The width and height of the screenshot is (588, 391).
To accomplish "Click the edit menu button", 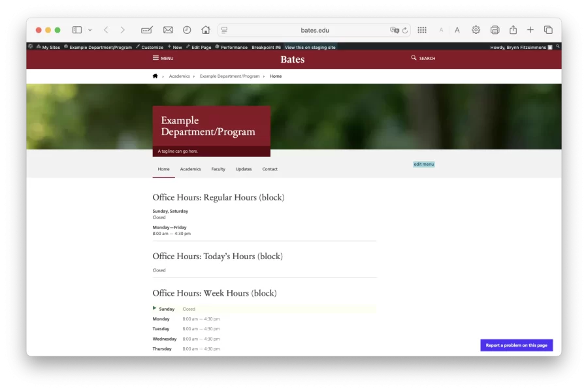I will (x=423, y=164).
